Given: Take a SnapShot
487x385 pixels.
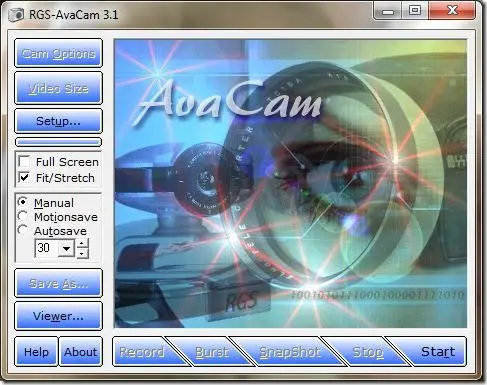Looking at the screenshot, I should click(x=289, y=352).
